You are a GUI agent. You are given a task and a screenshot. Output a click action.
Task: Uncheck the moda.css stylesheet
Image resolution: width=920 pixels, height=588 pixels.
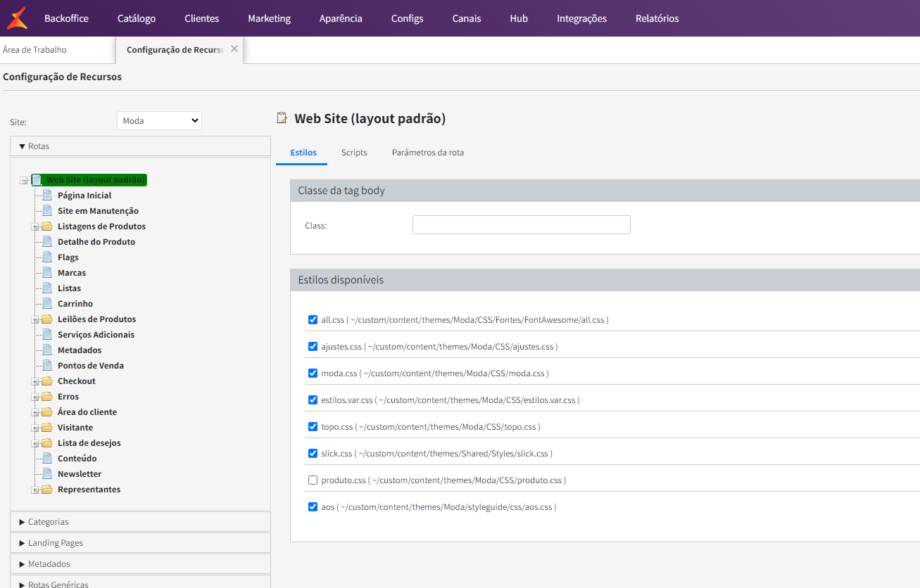(313, 373)
